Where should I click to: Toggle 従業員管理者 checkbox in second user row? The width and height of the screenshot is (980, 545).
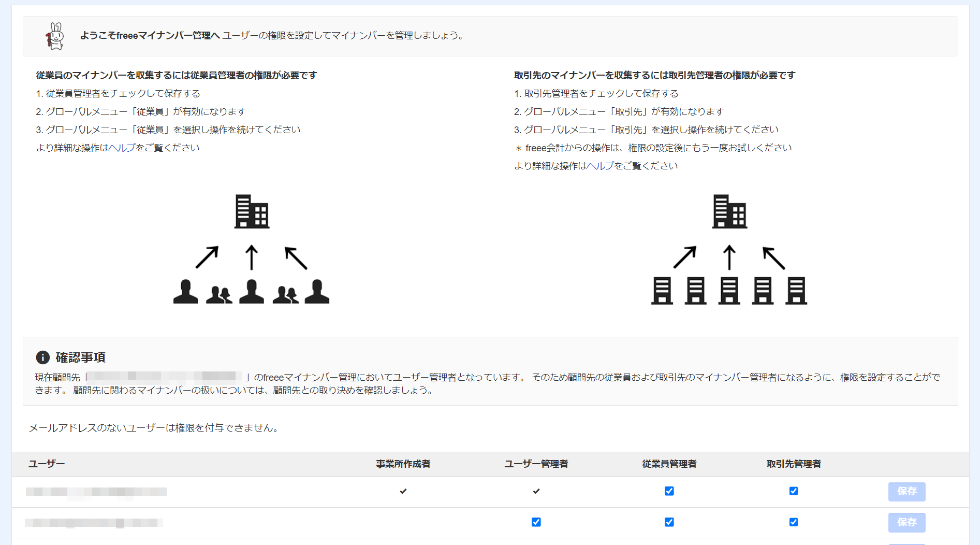point(669,522)
